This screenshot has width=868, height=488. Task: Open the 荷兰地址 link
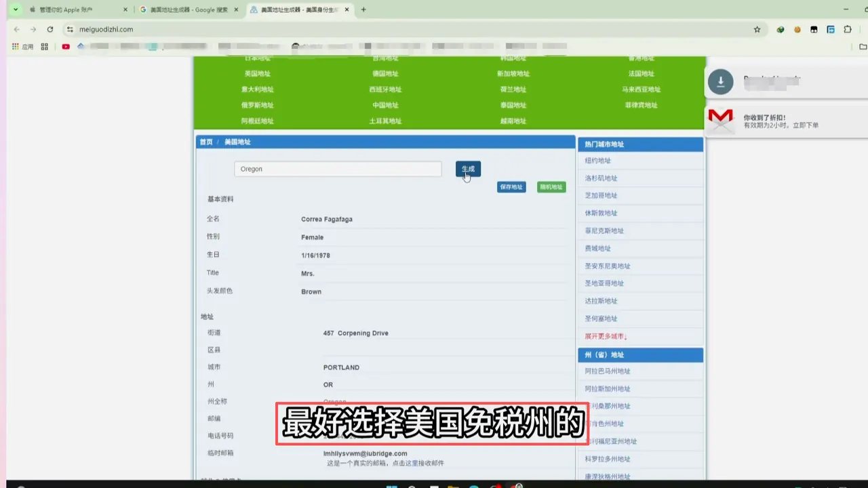[513, 89]
